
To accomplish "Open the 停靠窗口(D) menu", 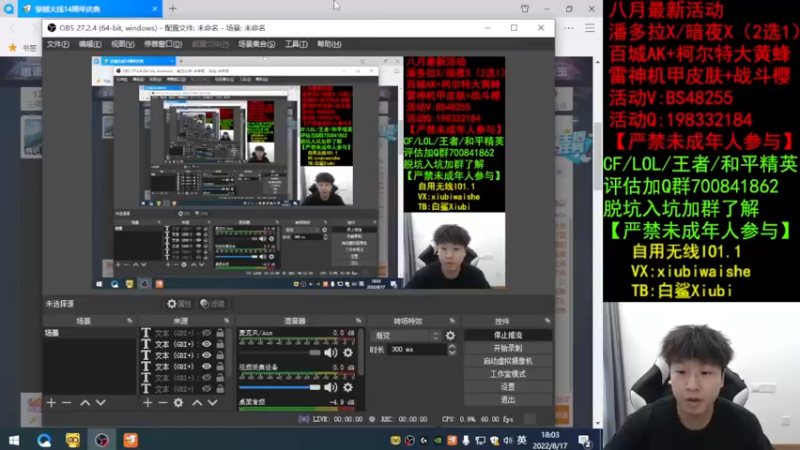I will (x=163, y=44).
